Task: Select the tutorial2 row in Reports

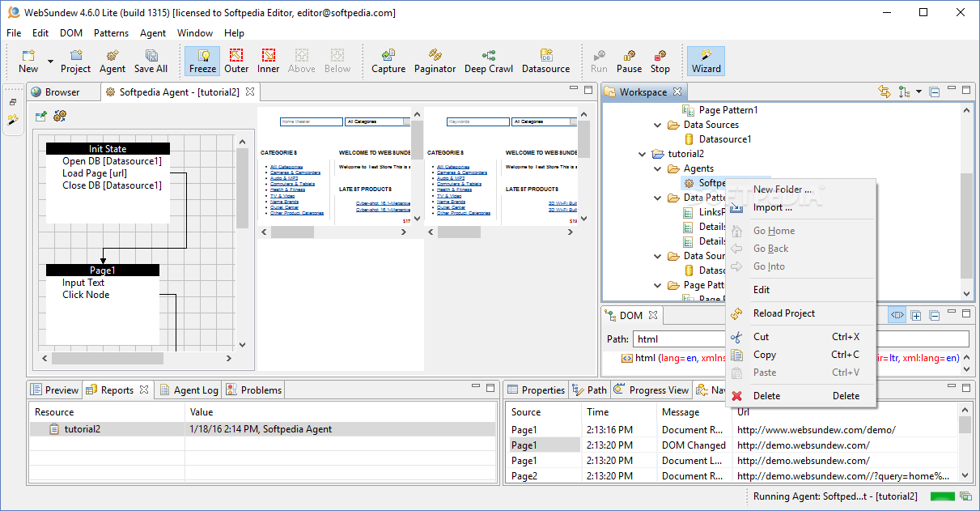Action: [x=263, y=429]
